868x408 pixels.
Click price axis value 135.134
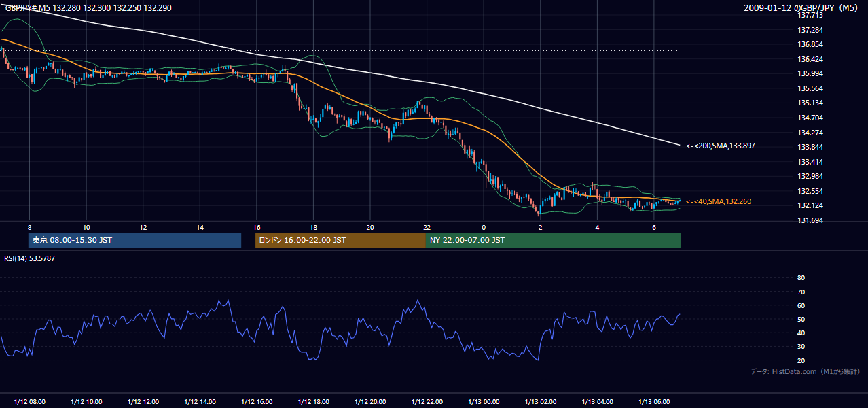point(810,103)
